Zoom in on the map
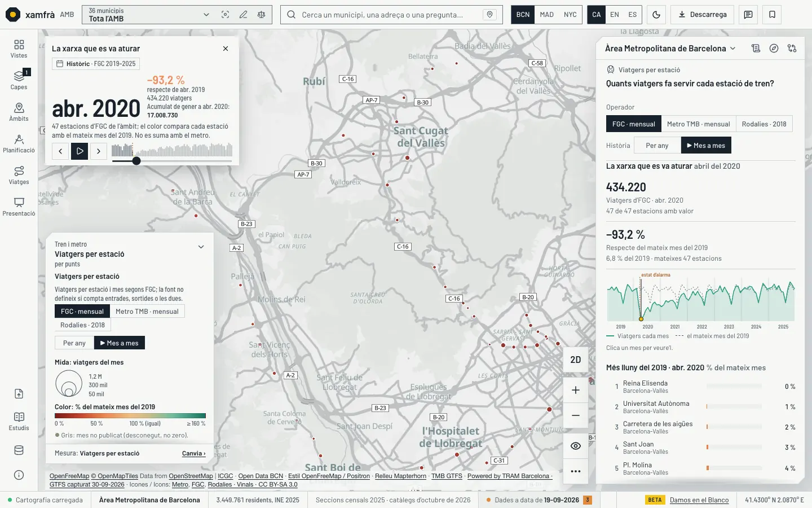This screenshot has width=812, height=508. [x=575, y=390]
